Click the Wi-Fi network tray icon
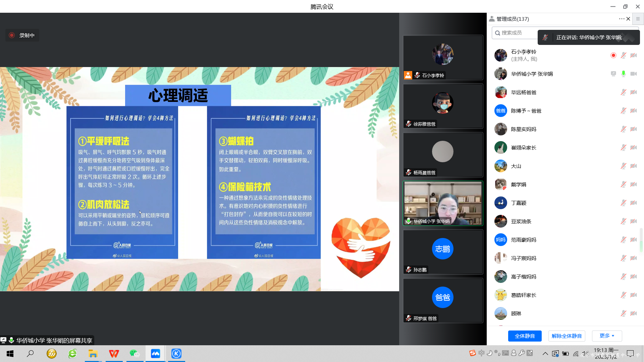This screenshot has height=362, width=644. [576, 354]
